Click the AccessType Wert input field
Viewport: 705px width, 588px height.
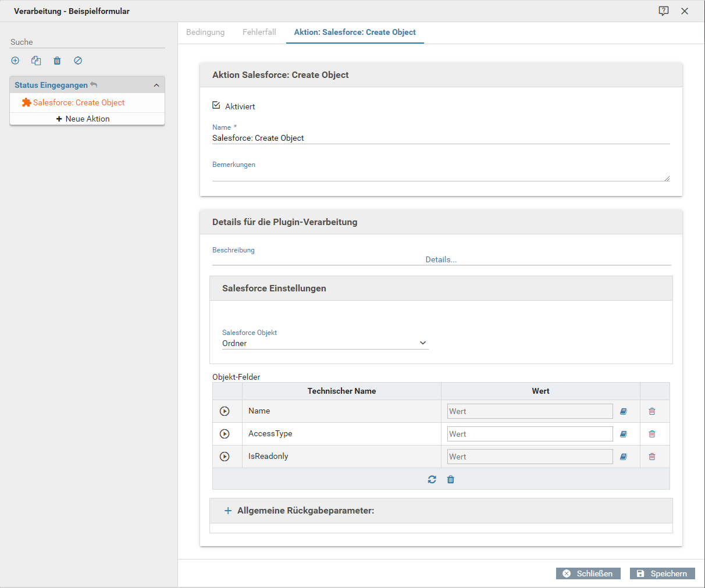click(529, 434)
